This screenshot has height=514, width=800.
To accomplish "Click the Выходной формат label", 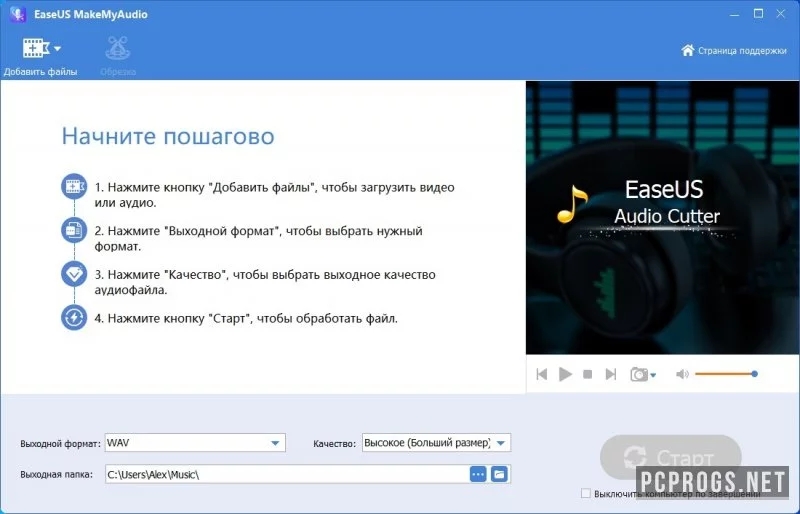I will (x=60, y=444).
